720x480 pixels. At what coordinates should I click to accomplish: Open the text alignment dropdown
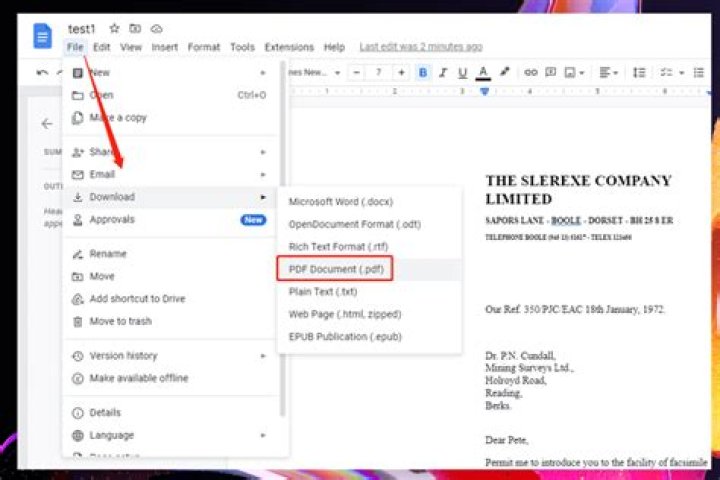[x=608, y=73]
